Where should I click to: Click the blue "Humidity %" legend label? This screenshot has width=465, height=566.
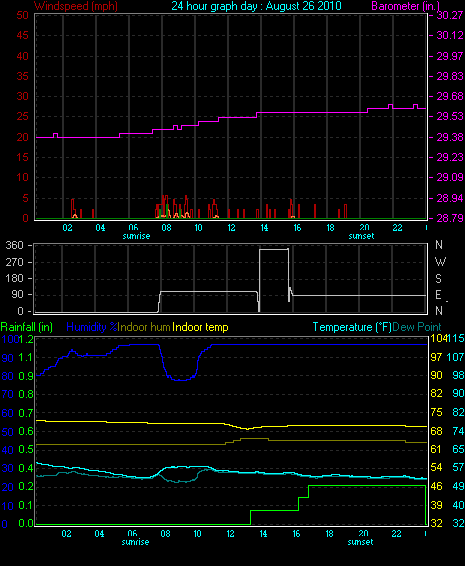tap(92, 327)
